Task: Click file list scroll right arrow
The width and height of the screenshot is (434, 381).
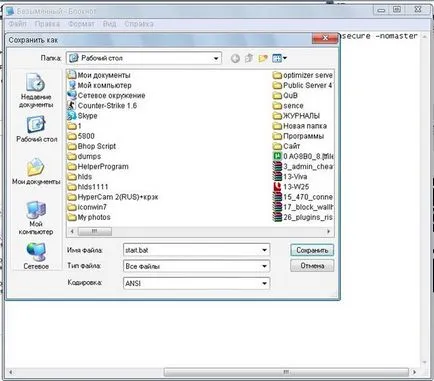Action: tap(329, 231)
